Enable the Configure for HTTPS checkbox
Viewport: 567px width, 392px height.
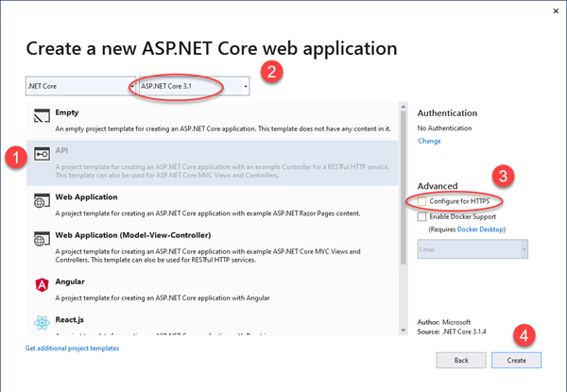pos(421,201)
